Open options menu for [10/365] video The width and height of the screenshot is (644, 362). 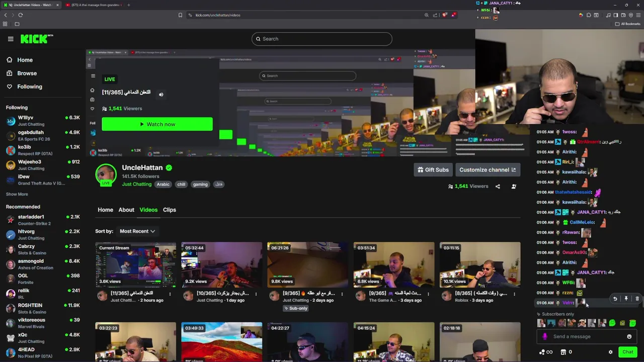point(256,294)
